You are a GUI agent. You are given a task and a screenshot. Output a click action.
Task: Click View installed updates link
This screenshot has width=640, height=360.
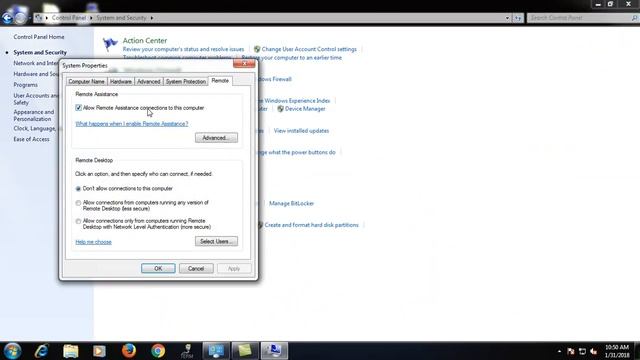point(301,131)
